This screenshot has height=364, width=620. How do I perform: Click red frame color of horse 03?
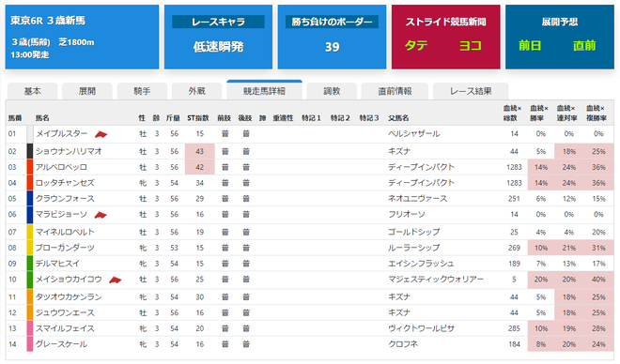30,167
